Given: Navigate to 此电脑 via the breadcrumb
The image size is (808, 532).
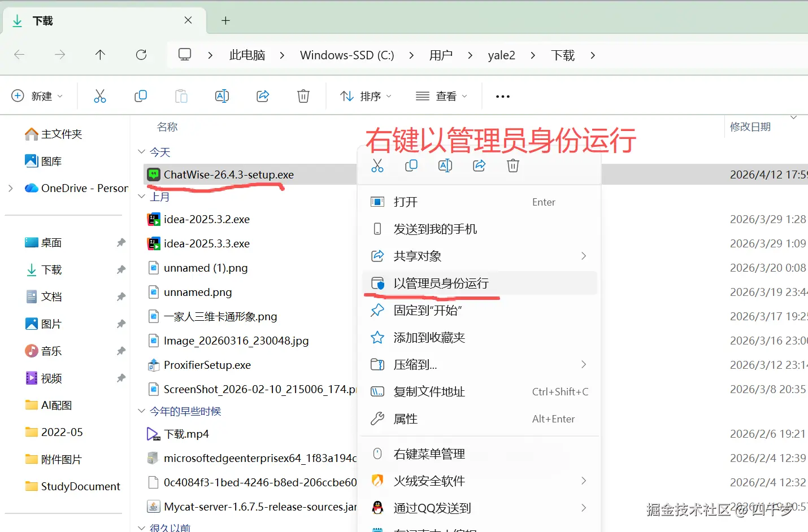Looking at the screenshot, I should (247, 55).
